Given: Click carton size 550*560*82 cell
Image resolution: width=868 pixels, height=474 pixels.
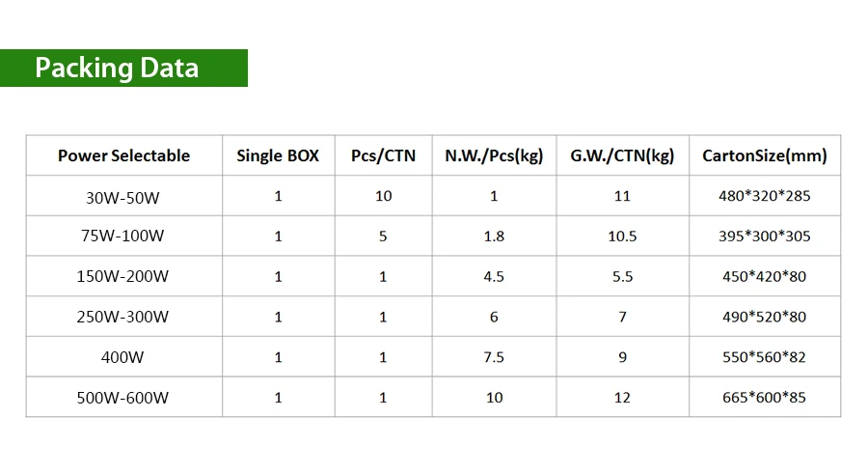Looking at the screenshot, I should tap(765, 357).
